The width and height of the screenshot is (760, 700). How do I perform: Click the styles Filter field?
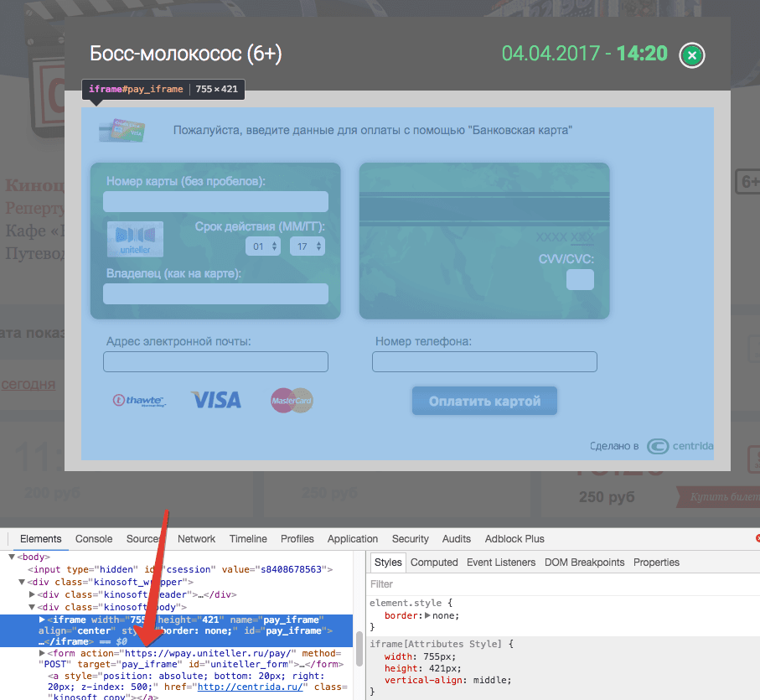click(x=562, y=584)
